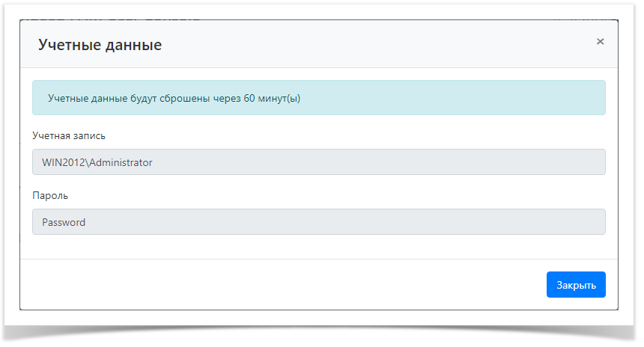Screen dimensions: 644x347
Task: Click the WIN2012 domain text
Action: (63, 162)
